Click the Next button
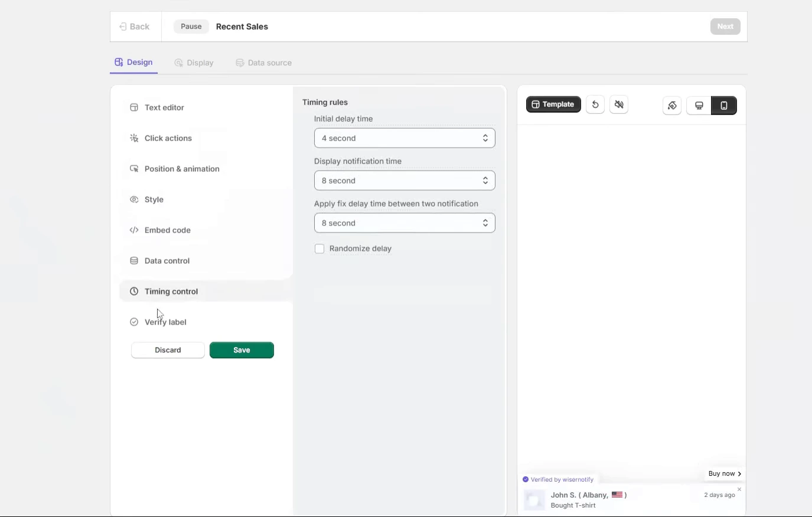This screenshot has height=517, width=812. [725, 27]
